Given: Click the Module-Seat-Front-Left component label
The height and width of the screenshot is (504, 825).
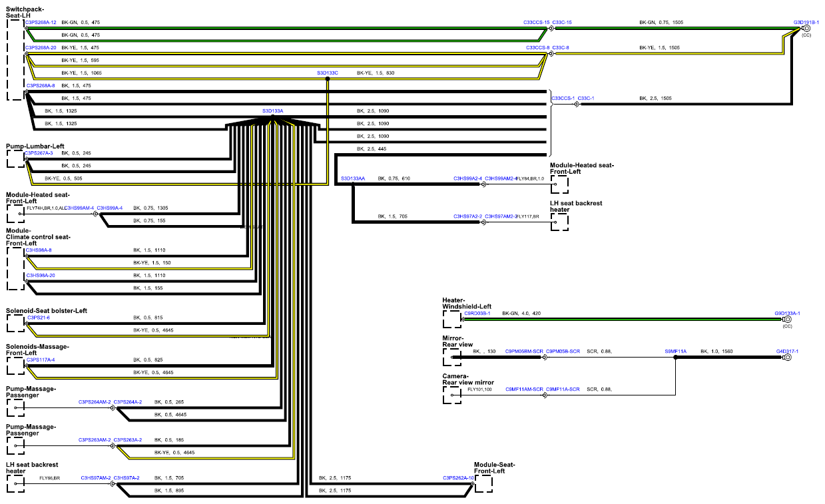Looking at the screenshot, I should pyautogui.click(x=495, y=468).
